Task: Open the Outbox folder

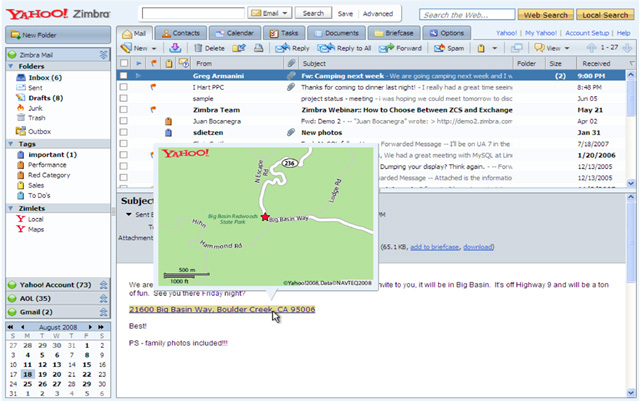Action: coord(33,131)
